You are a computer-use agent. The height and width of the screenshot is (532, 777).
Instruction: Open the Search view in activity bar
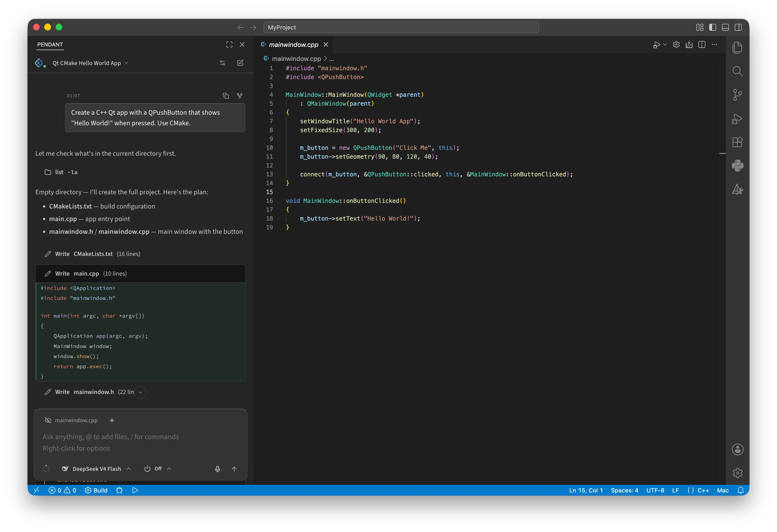(737, 71)
